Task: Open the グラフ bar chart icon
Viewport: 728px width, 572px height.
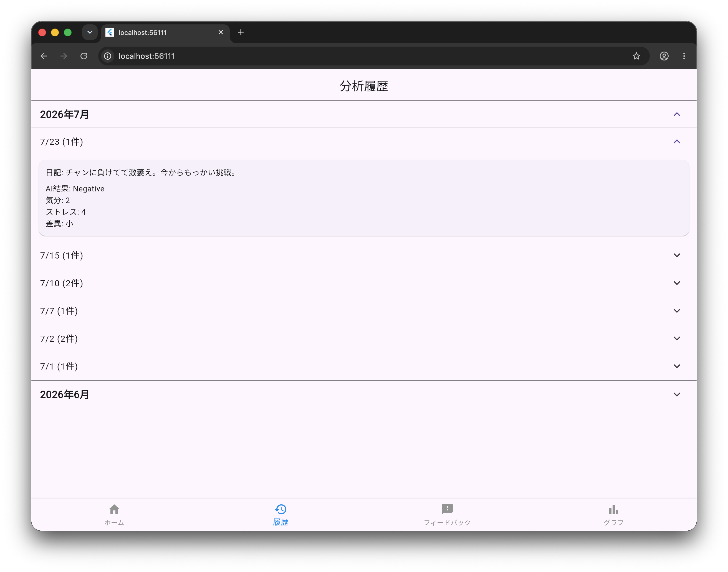Action: [613, 509]
